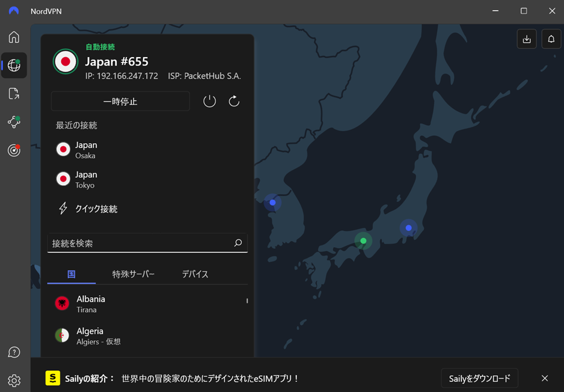The image size is (564, 392).
Task: Switch to the 国 tab
Action: pyautogui.click(x=71, y=274)
